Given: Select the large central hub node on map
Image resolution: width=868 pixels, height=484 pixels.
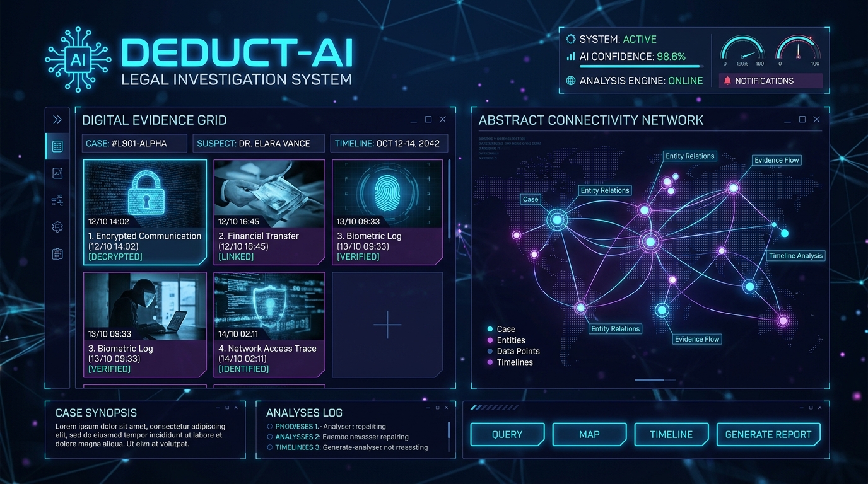Looking at the screenshot, I should click(x=650, y=241).
